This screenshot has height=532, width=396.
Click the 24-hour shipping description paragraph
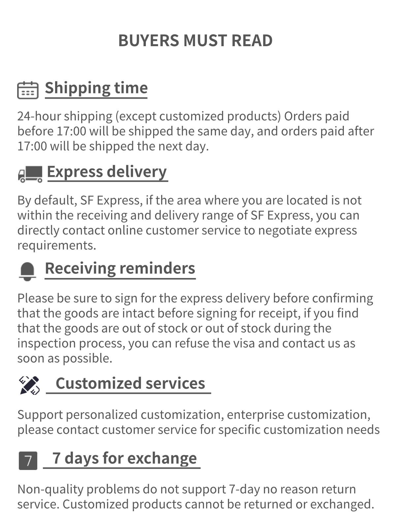(x=195, y=131)
